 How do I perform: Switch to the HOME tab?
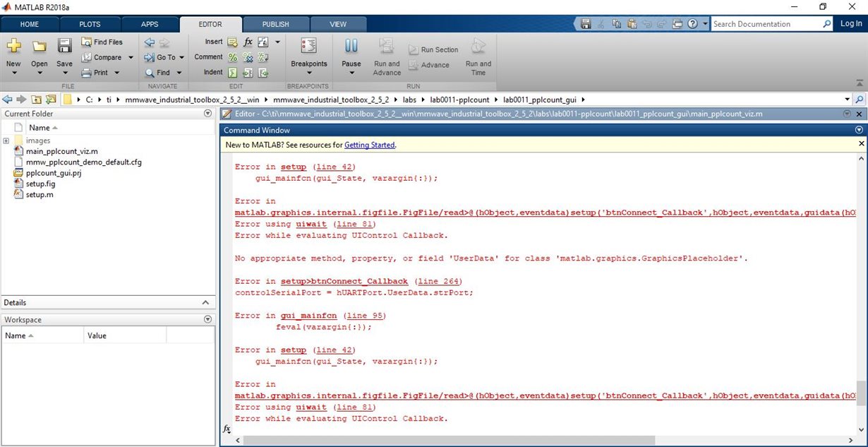pos(30,24)
